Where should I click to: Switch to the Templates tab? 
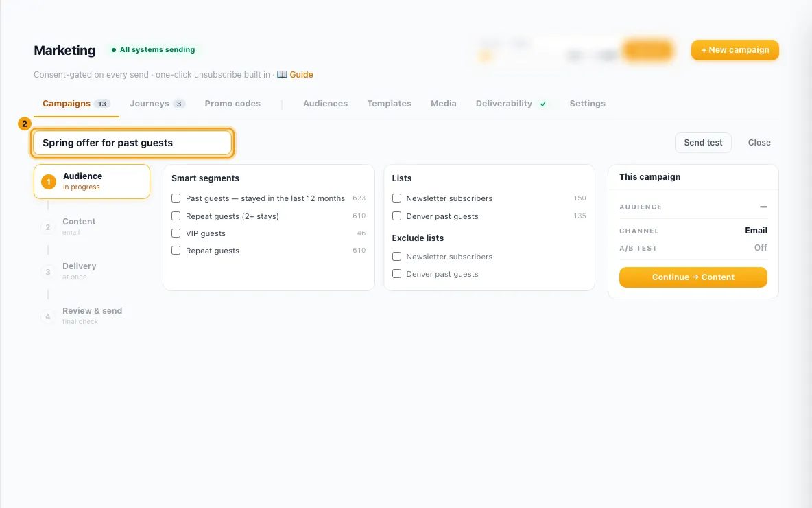389,104
